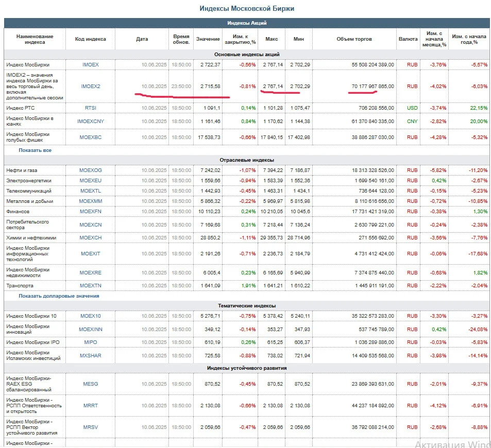Click the Наименование индекса column header
This screenshot has height=448, width=491.
click(35, 39)
